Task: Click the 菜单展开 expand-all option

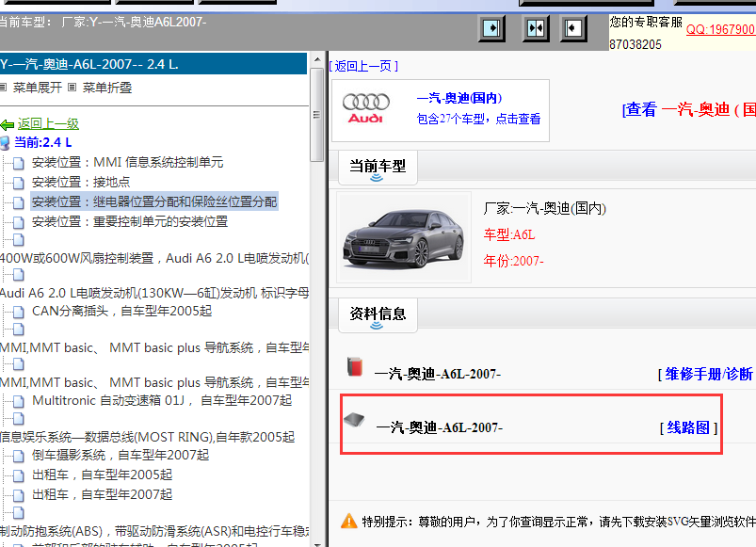Action: (x=37, y=88)
